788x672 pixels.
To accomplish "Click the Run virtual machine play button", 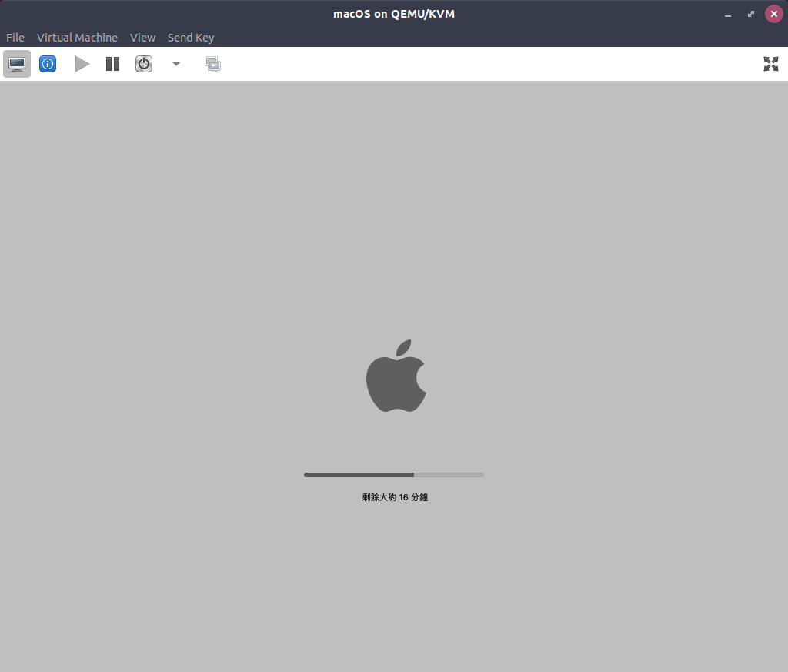I will click(x=82, y=64).
